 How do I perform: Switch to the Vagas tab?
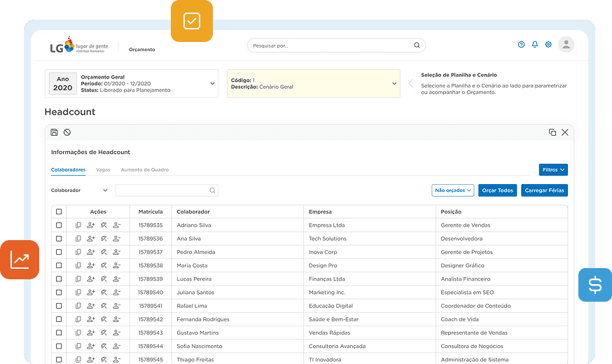[103, 170]
